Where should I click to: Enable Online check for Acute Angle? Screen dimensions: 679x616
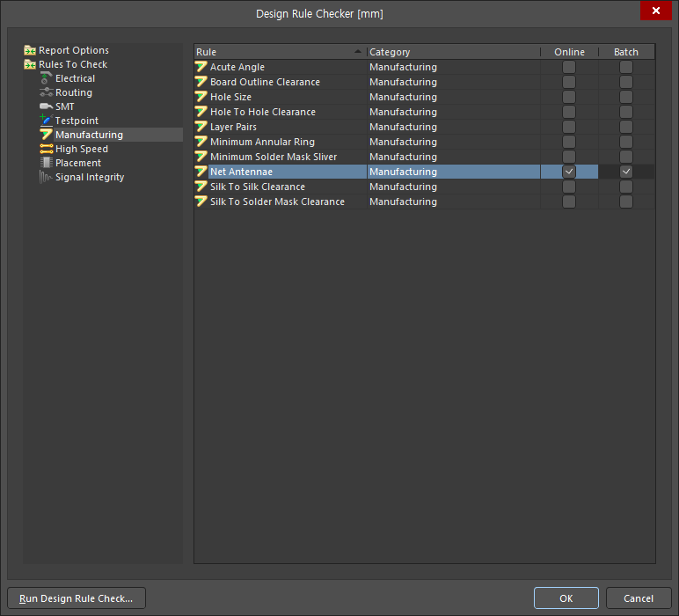tap(569, 67)
